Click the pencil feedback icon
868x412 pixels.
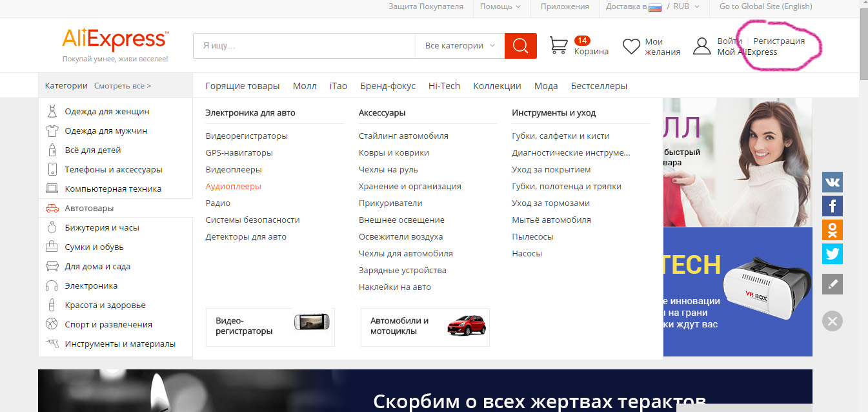click(x=832, y=284)
